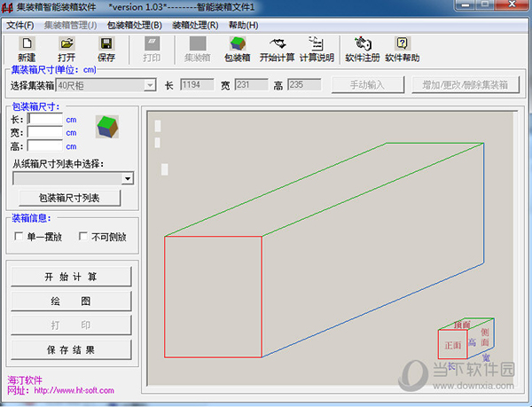Expand the carton size list dropdown
Viewport: 532px width, 407px height.
pyautogui.click(x=128, y=178)
